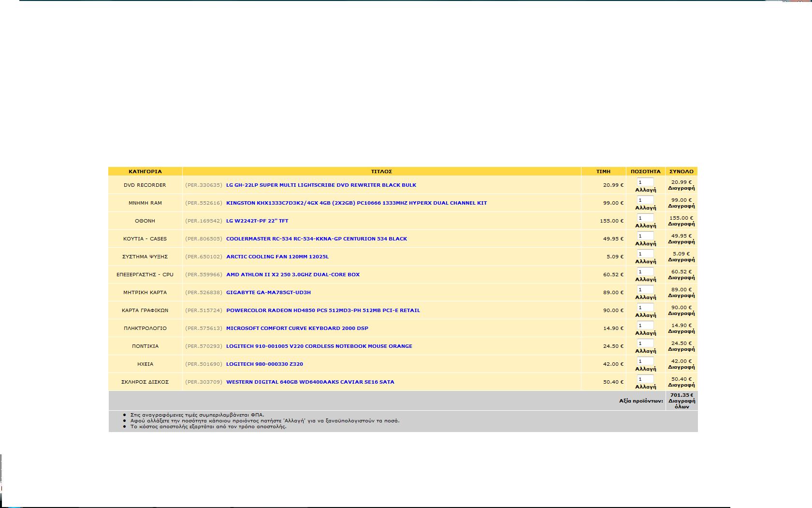Click Αλλαγή for Kingston RAM row

pyautogui.click(x=645, y=208)
